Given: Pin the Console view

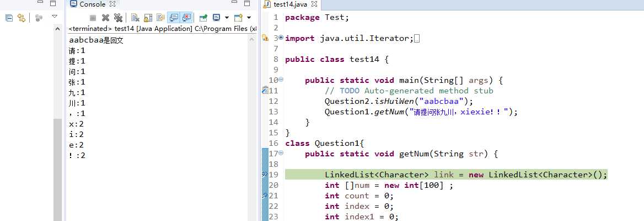Looking at the screenshot, I should (203, 18).
